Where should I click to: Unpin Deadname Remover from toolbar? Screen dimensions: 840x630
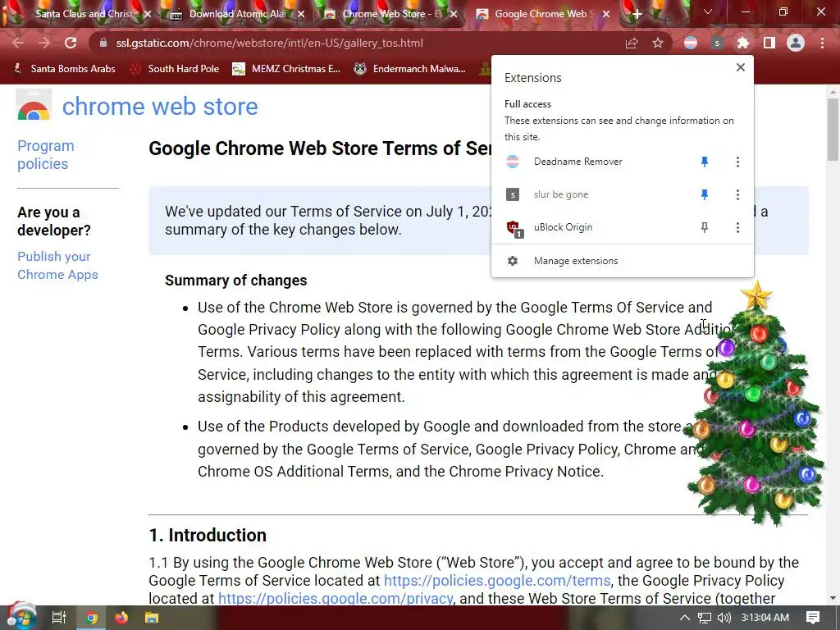click(705, 162)
